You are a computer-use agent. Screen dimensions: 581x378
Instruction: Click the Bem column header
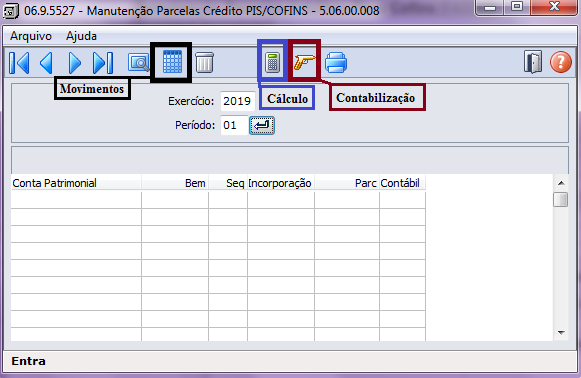pos(175,183)
